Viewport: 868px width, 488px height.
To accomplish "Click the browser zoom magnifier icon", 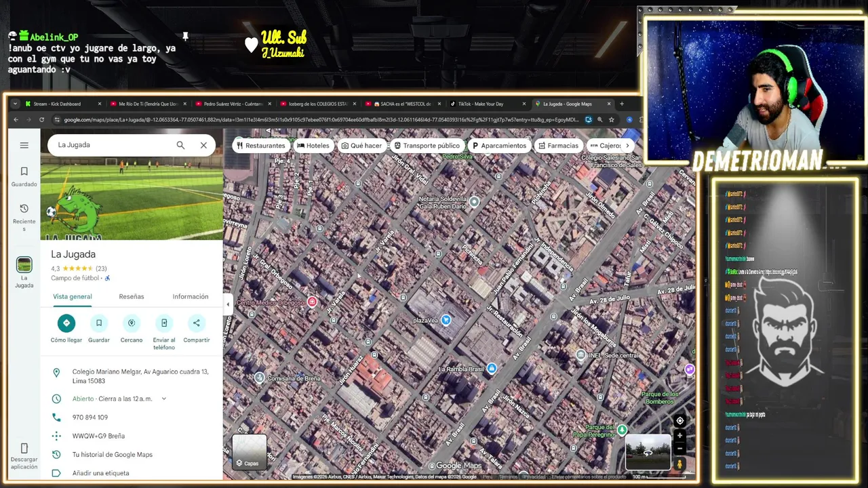I will tap(599, 120).
